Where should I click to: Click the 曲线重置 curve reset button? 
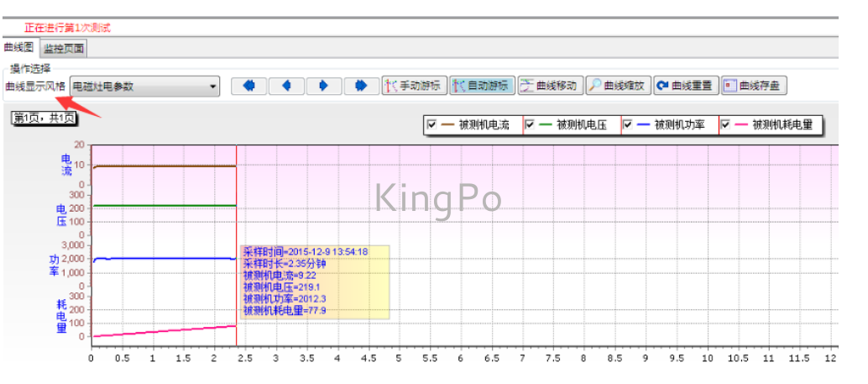[x=687, y=86]
